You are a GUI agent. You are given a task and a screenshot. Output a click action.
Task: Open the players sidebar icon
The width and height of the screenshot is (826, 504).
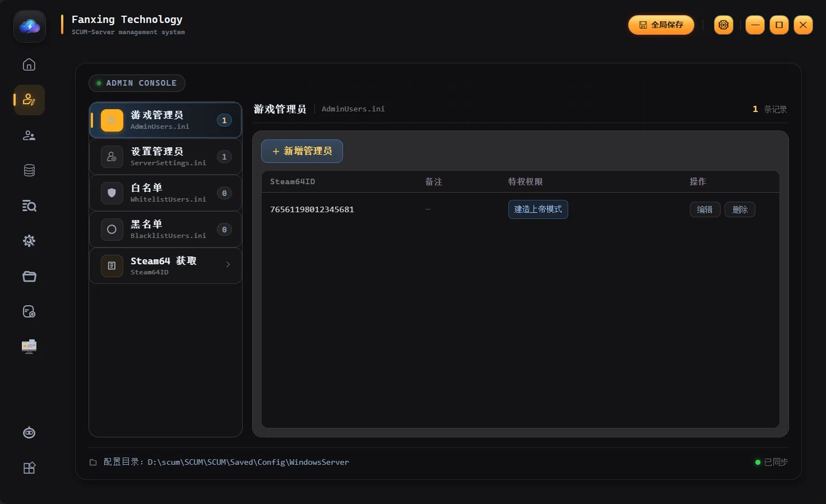click(29, 136)
